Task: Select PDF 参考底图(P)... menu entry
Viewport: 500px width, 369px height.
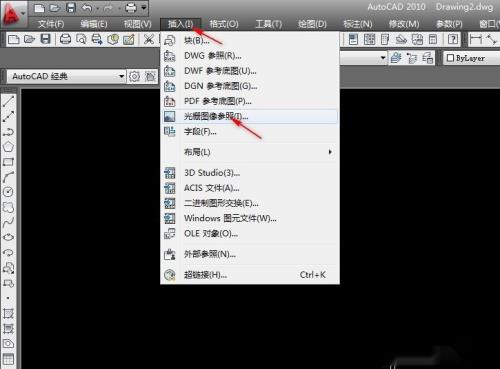Action: [x=250, y=101]
